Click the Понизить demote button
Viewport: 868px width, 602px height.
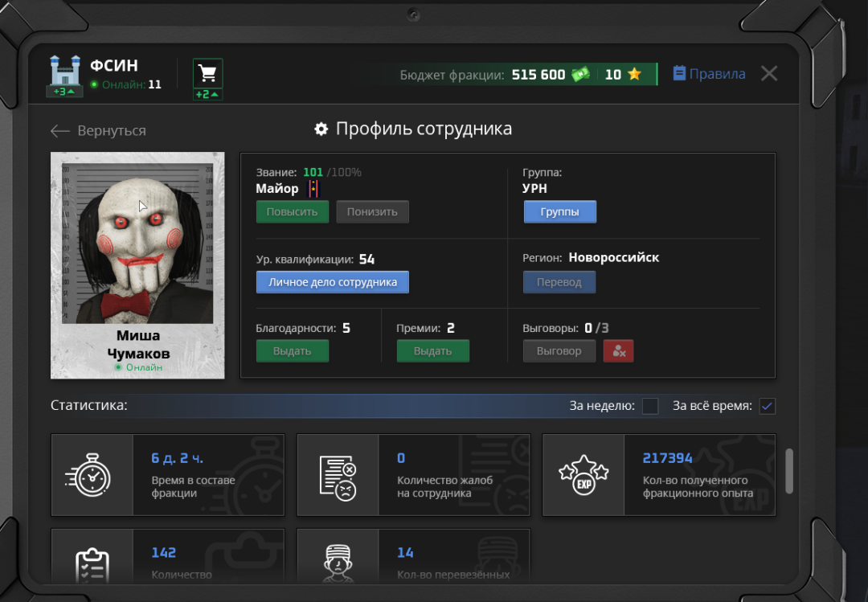coord(372,211)
